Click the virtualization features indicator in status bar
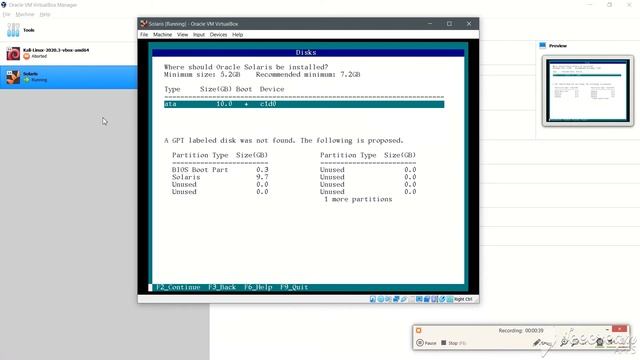 [x=434, y=299]
